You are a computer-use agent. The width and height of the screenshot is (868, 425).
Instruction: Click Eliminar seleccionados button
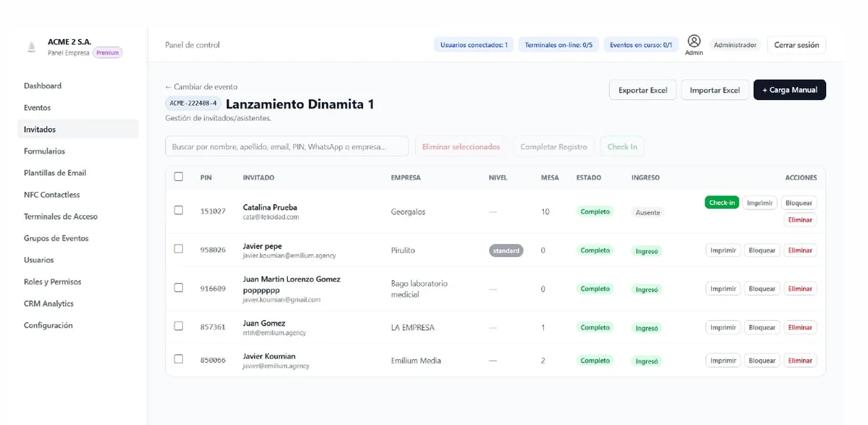[461, 146]
